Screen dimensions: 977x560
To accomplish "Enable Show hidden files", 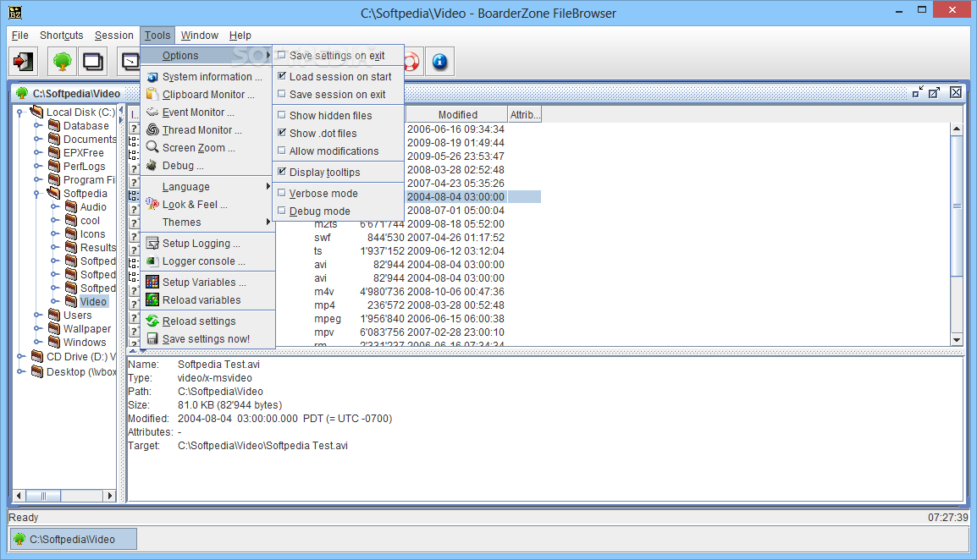I will (x=339, y=116).
